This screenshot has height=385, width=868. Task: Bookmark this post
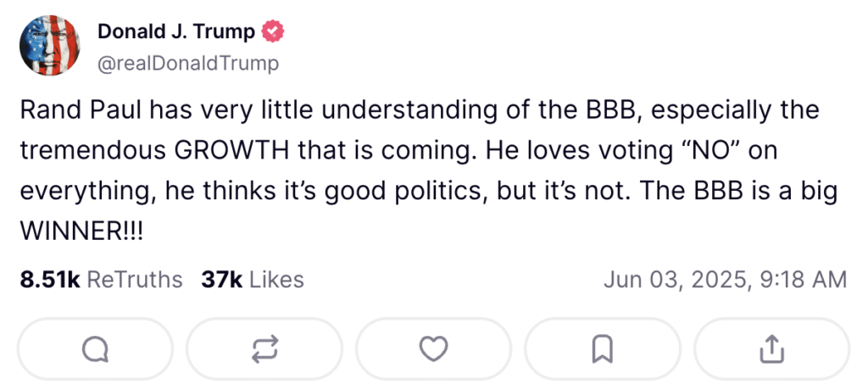click(x=603, y=348)
